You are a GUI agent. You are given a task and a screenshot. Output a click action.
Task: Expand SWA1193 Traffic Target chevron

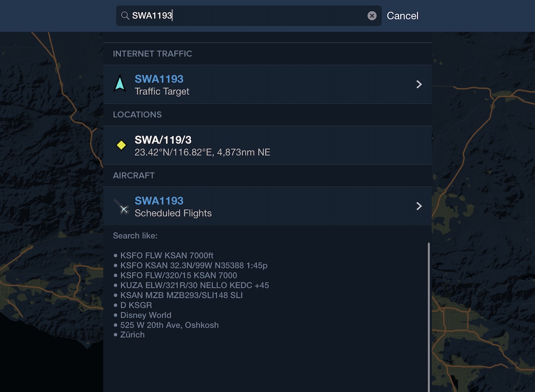[419, 84]
